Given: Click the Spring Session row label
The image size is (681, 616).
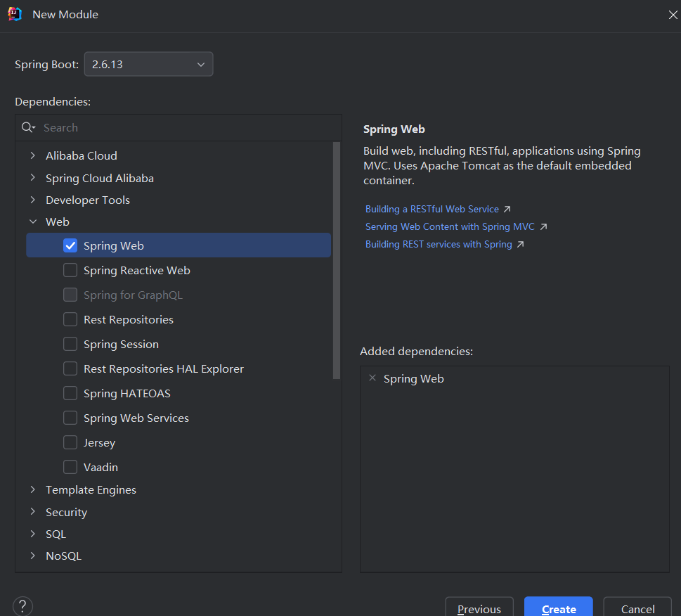Looking at the screenshot, I should 121,344.
